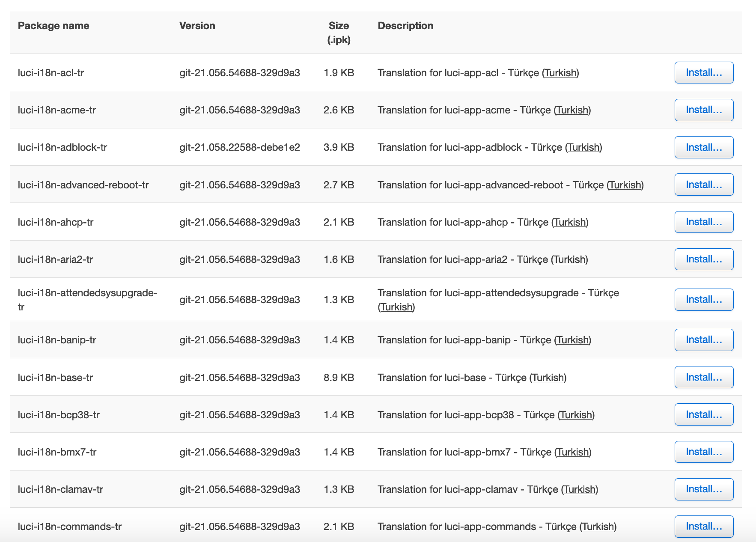Install the luci-i18n-ahcp-tr package
756x542 pixels.
704,222
